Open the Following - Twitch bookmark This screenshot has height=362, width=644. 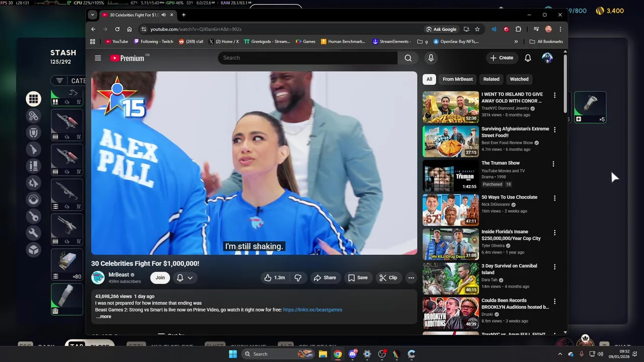[153, 42]
